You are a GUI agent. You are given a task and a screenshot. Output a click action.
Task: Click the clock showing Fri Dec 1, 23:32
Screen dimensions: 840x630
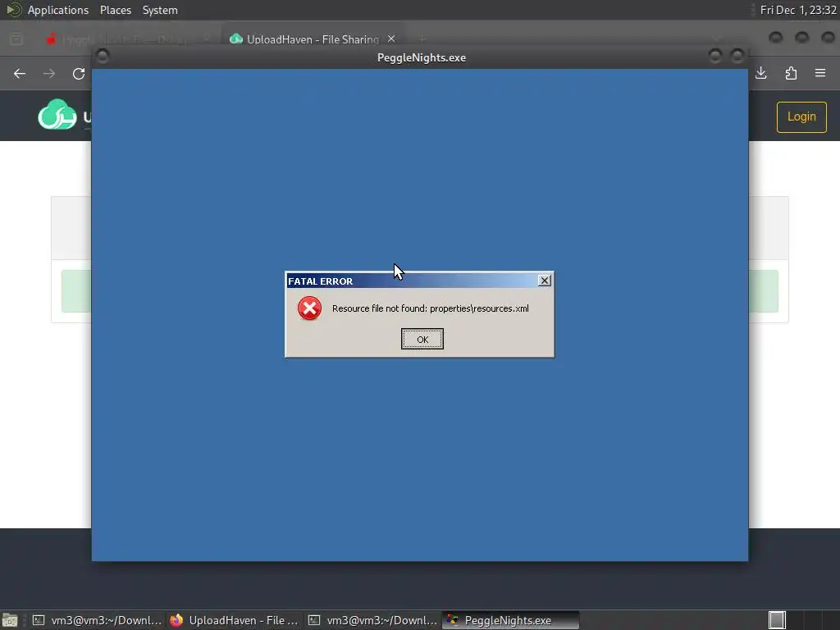click(x=797, y=10)
